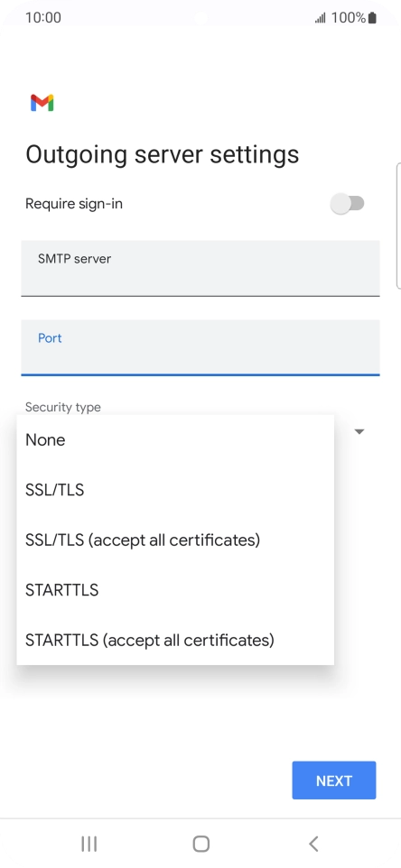Tap the Security type label
The image size is (401, 868).
point(63,408)
